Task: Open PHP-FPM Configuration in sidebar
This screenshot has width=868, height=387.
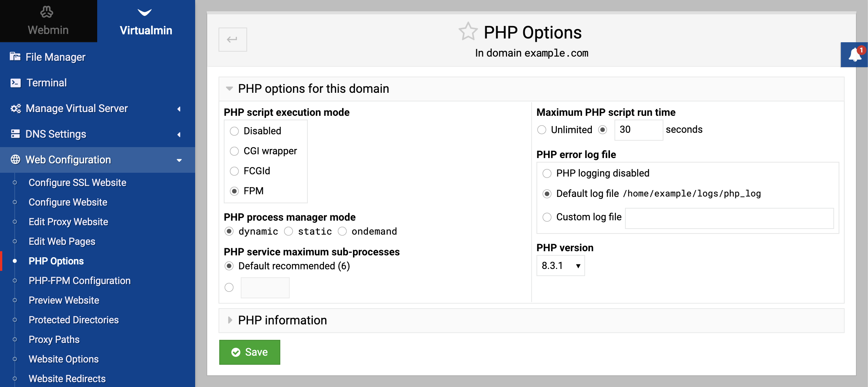Action: click(79, 281)
